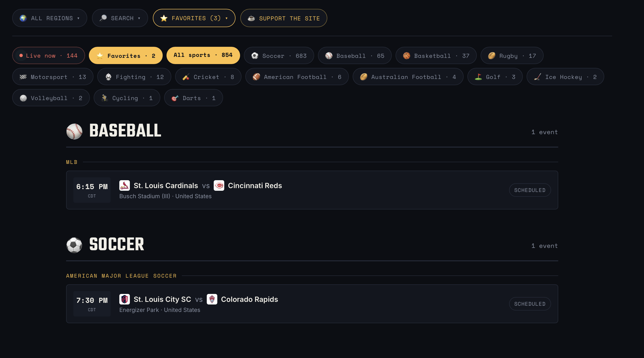Image resolution: width=644 pixels, height=358 pixels.
Task: Click Support the Site button
Action: tap(284, 18)
